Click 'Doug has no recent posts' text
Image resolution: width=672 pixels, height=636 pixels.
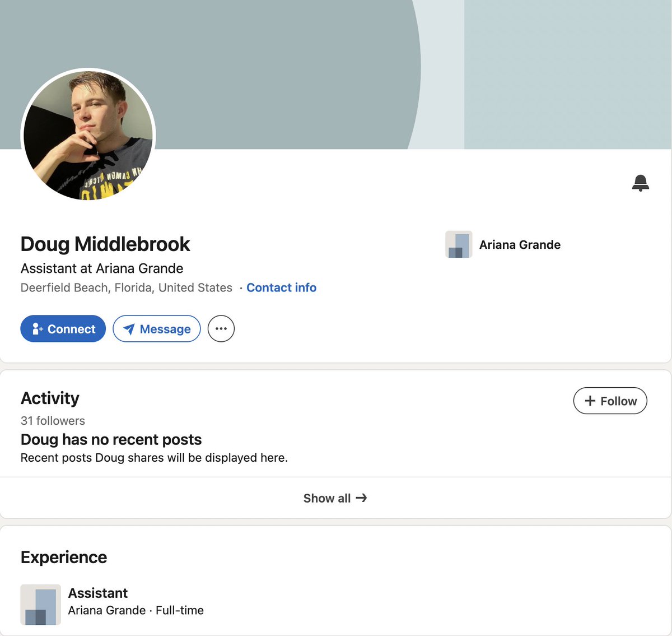pyautogui.click(x=111, y=439)
